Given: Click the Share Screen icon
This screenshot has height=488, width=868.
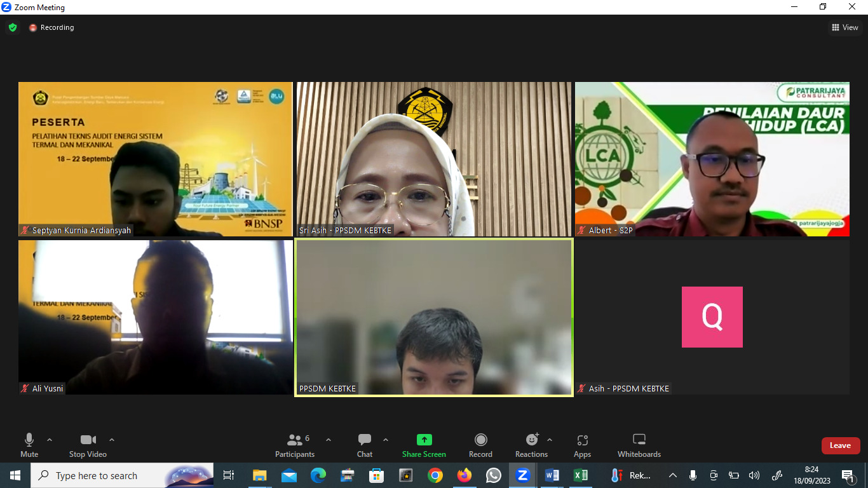Looking at the screenshot, I should pos(424,440).
